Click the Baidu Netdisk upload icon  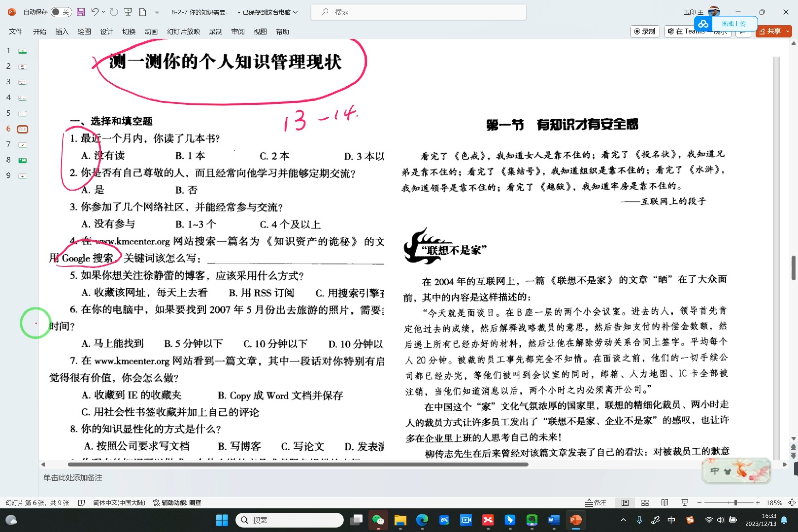(x=703, y=23)
